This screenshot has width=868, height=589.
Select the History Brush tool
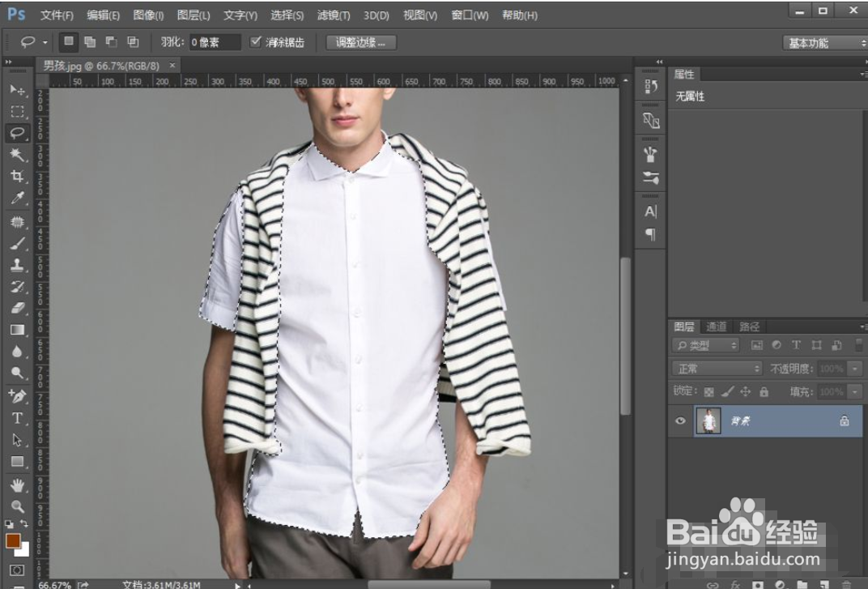pyautogui.click(x=17, y=287)
